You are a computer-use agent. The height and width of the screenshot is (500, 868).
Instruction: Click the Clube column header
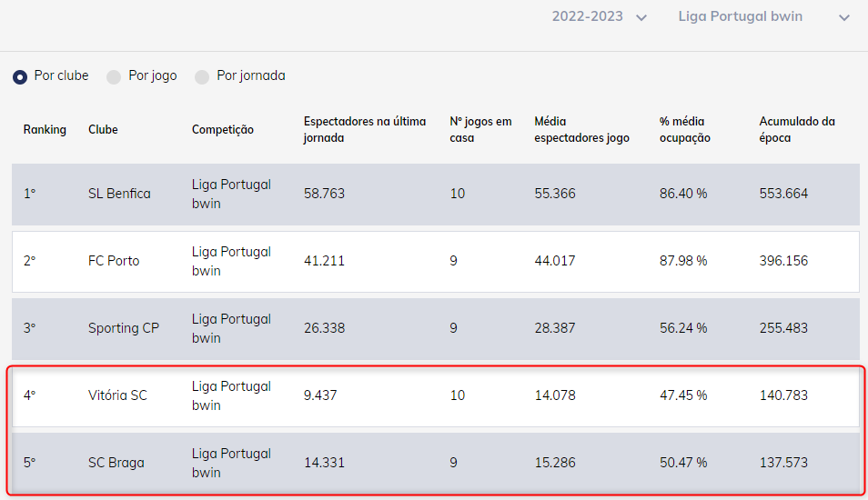[x=103, y=129]
